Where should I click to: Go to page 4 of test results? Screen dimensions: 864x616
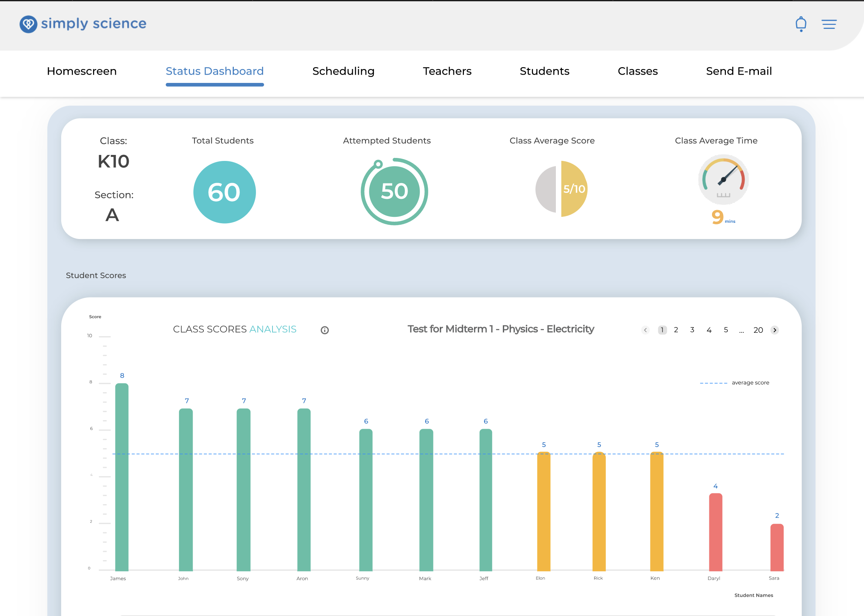click(709, 330)
